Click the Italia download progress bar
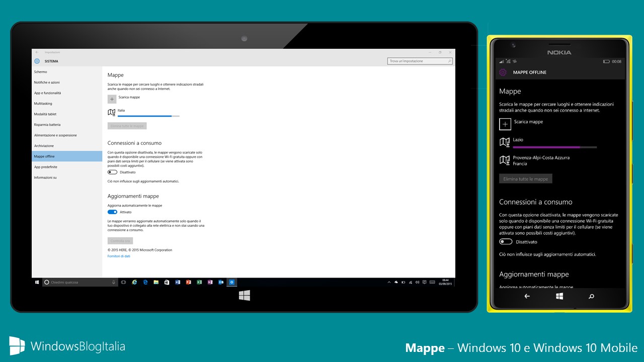644x362 pixels. click(x=148, y=116)
